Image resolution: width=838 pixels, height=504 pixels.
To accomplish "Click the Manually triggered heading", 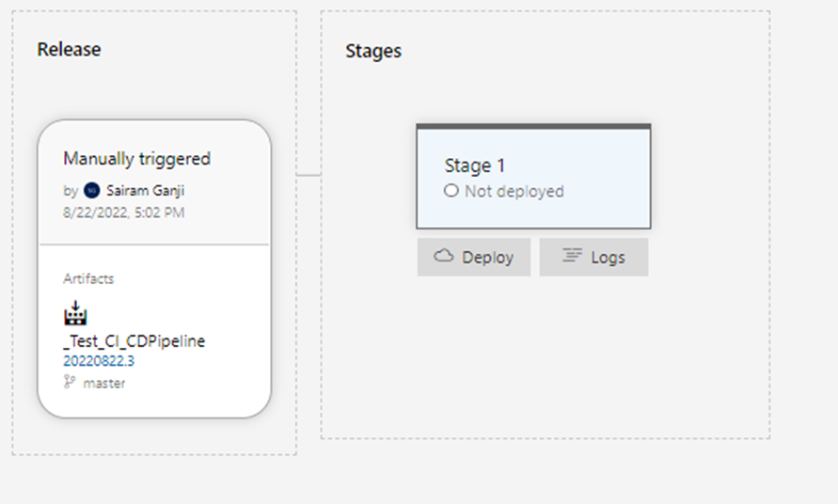I will coord(136,159).
